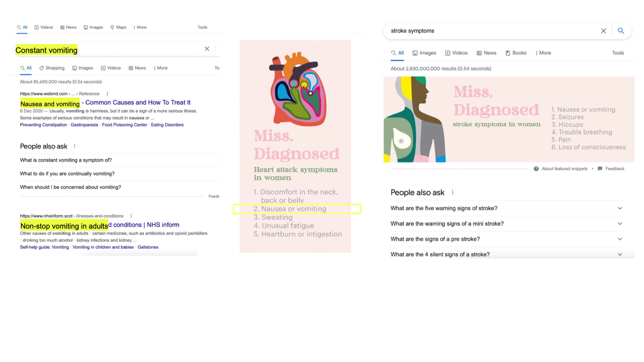Select Videos tab under stroke symptoms search
The width and height of the screenshot is (644, 362).
[456, 53]
